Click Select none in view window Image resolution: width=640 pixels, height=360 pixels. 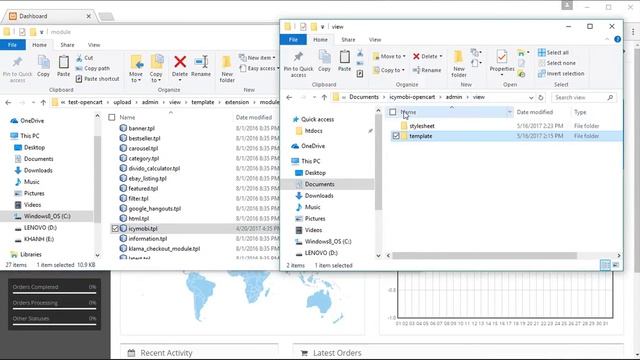[557, 63]
